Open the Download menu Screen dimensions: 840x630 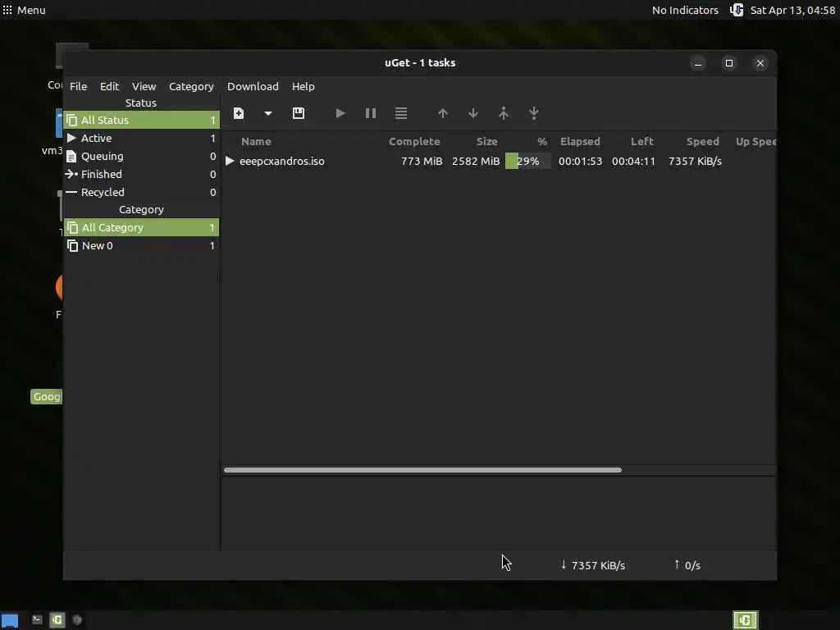253,86
